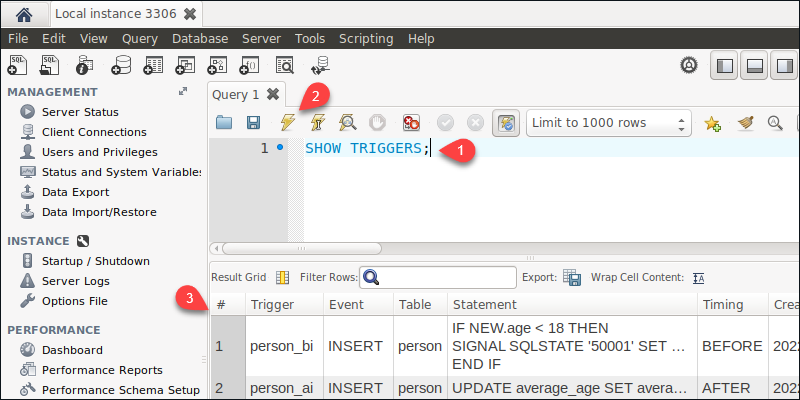Open Server Logs

76,281
